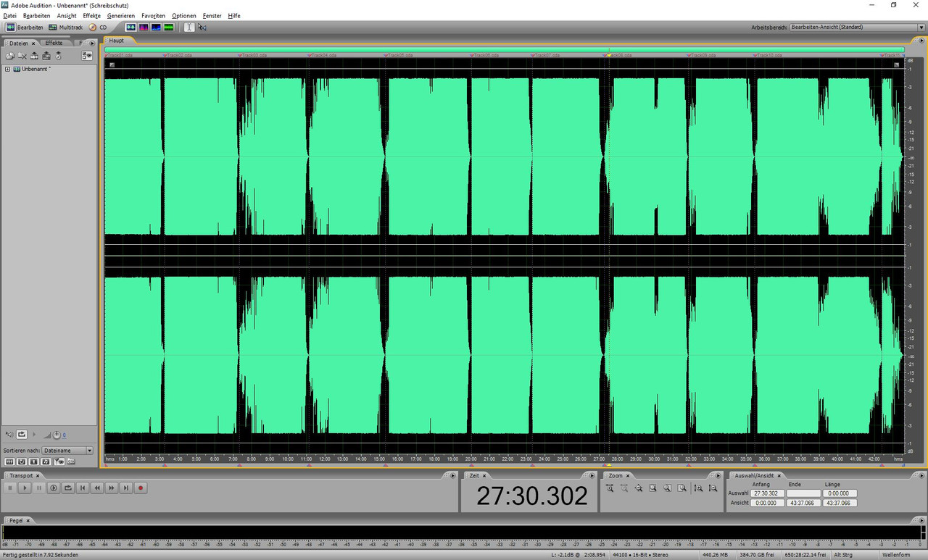This screenshot has height=560, width=928.
Task: Open the Zoom panel flyout menu arrow
Action: pyautogui.click(x=719, y=476)
